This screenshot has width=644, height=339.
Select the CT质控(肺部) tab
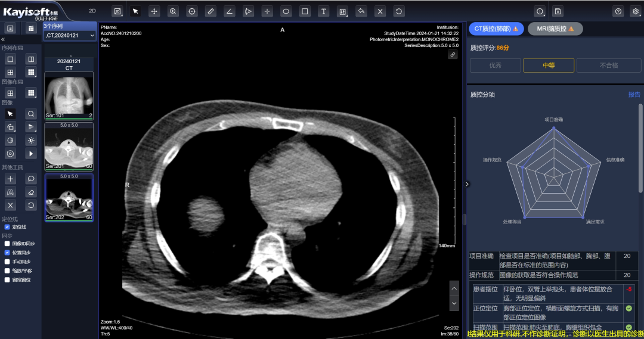click(496, 29)
